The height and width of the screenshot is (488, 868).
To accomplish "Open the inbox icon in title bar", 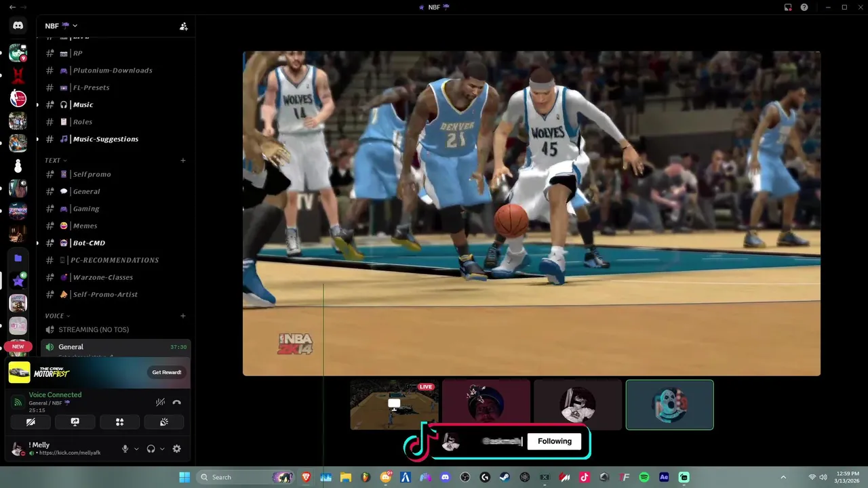I will 788,7.
